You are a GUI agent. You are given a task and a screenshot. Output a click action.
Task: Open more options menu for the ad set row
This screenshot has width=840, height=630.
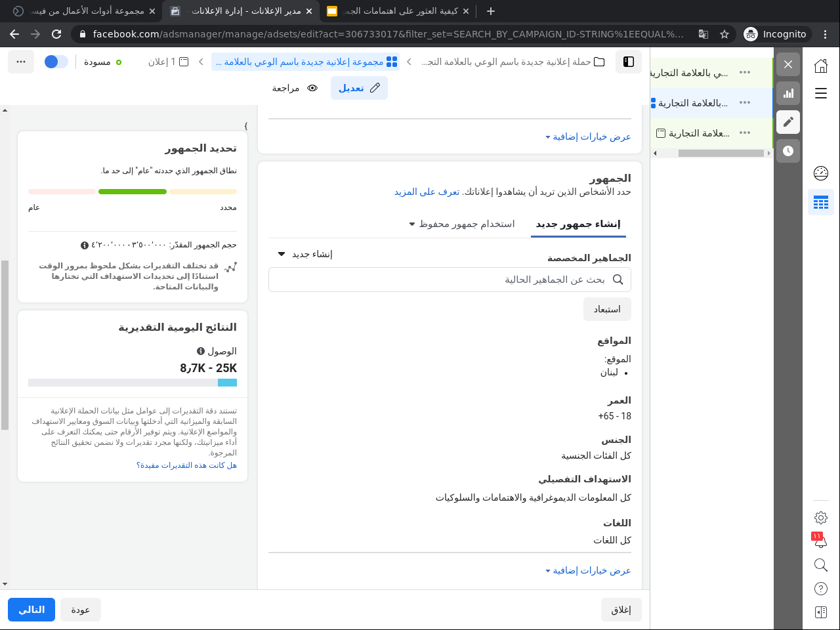coord(745,103)
